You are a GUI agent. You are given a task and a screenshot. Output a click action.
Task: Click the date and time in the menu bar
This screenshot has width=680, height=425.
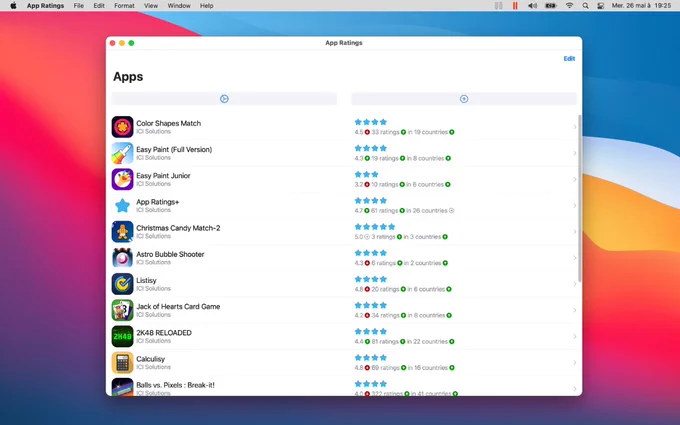[641, 6]
